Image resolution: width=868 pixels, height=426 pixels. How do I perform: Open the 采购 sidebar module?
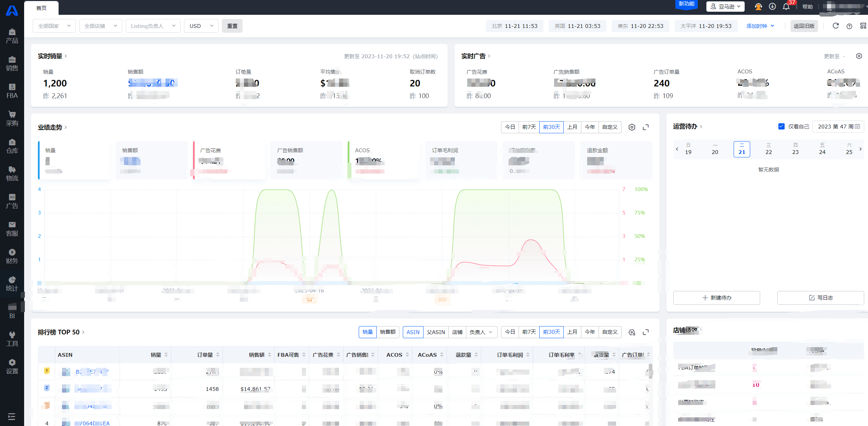tap(12, 119)
